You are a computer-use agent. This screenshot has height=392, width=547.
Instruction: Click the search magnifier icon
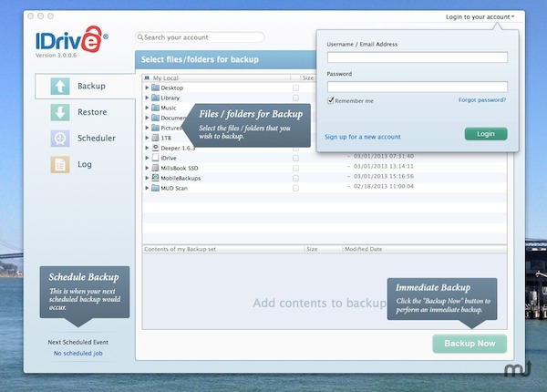[140, 37]
